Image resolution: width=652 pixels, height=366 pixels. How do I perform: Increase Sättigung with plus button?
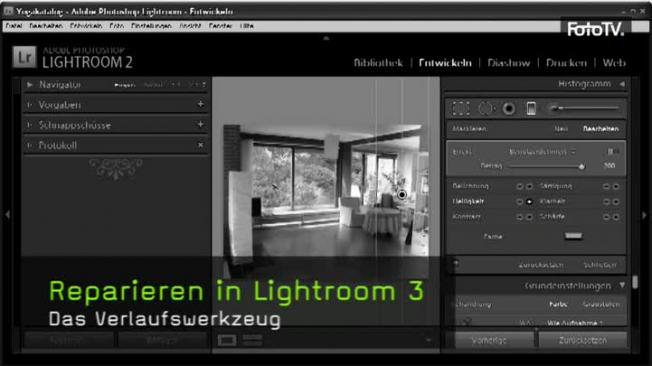(616, 186)
